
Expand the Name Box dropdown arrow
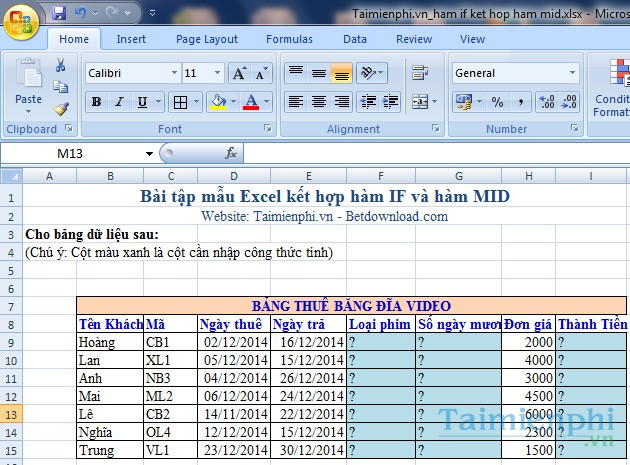coord(150,153)
